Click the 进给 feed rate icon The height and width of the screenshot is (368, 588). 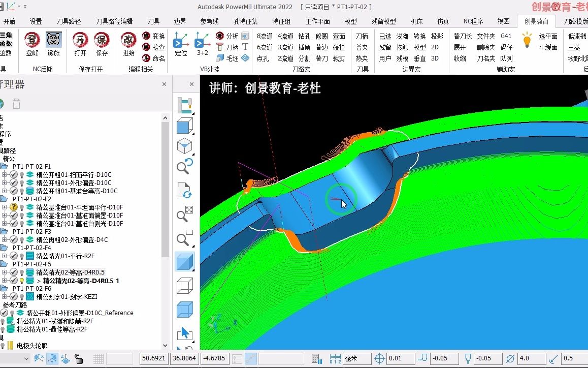click(128, 44)
